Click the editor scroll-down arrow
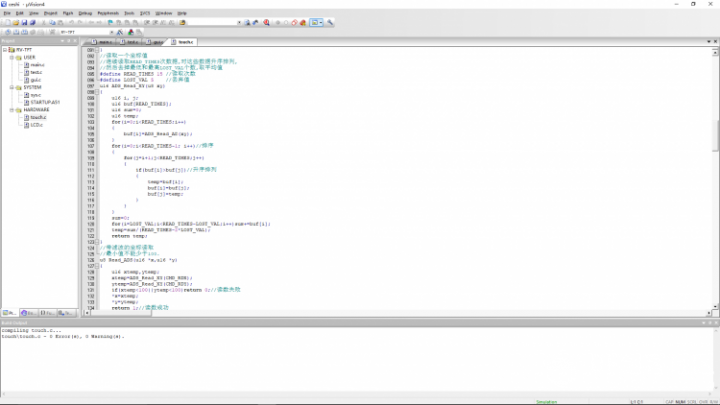 715,306
